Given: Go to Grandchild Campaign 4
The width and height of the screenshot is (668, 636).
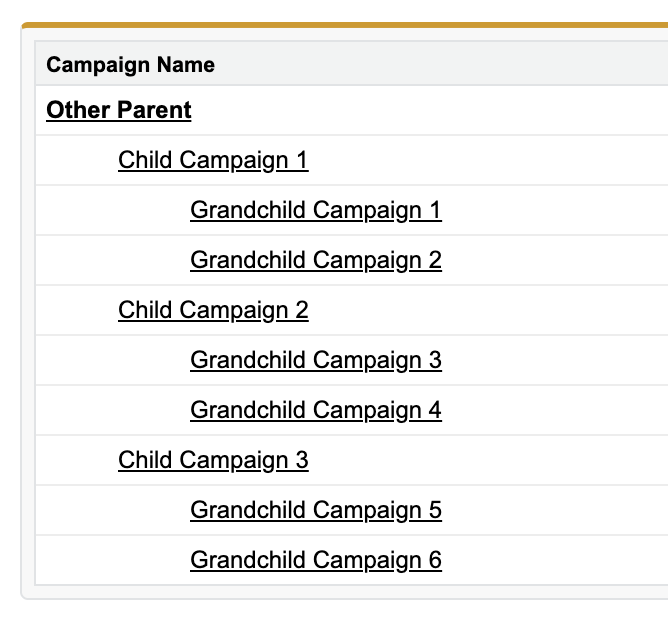Looking at the screenshot, I should (x=316, y=410).
